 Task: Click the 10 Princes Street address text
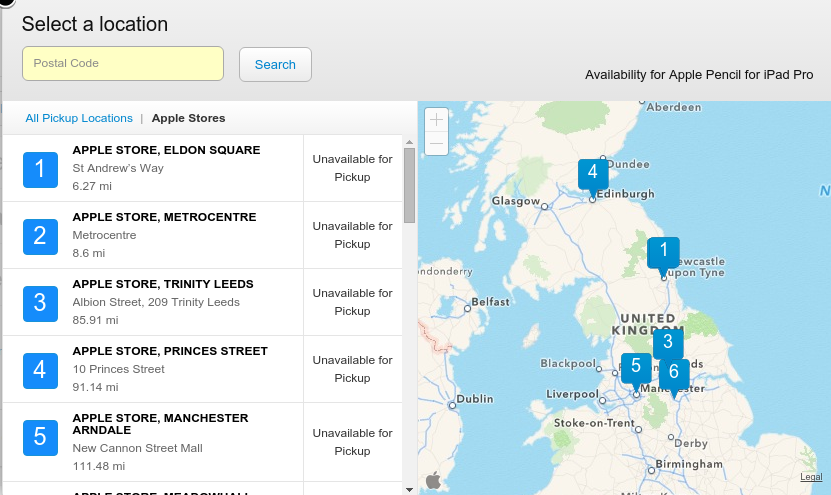pos(118,369)
